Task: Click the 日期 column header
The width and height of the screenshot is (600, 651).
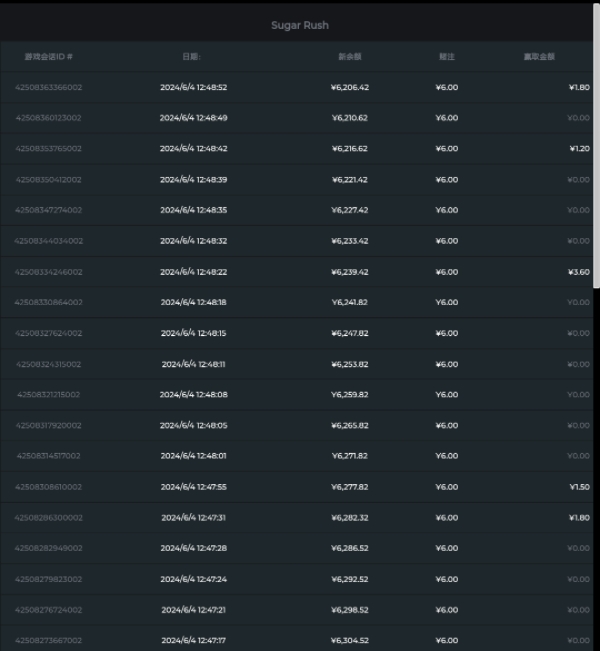Action: pyautogui.click(x=192, y=57)
